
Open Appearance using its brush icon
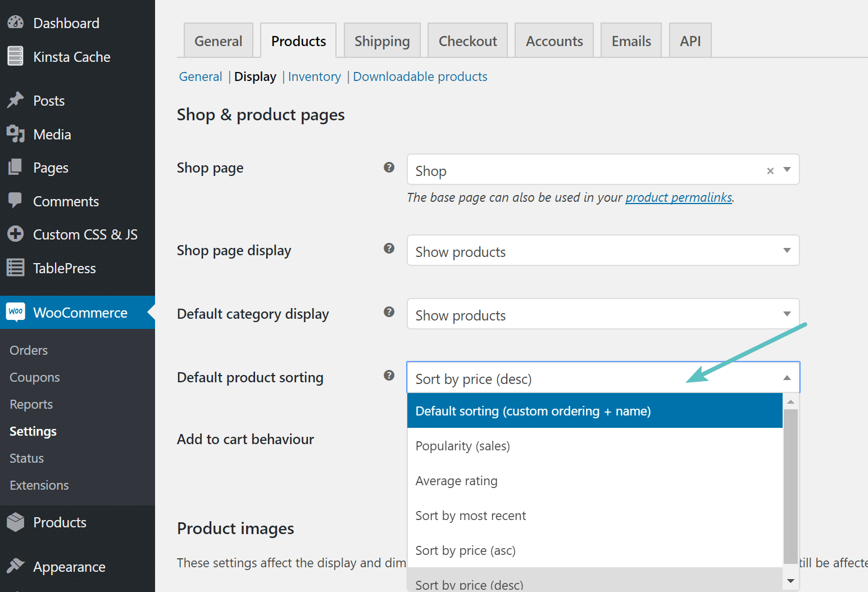point(15,567)
